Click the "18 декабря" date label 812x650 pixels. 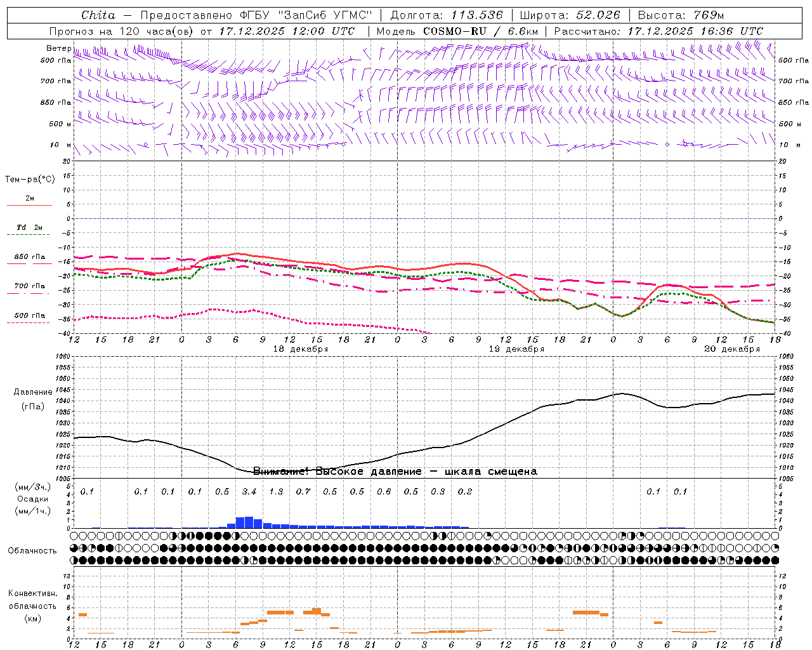click(x=301, y=348)
